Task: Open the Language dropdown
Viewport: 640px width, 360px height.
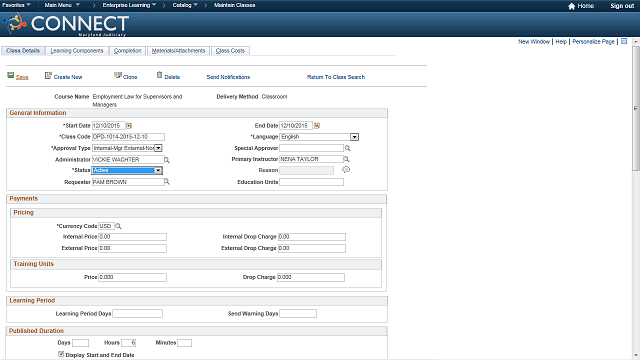Action: [x=354, y=137]
